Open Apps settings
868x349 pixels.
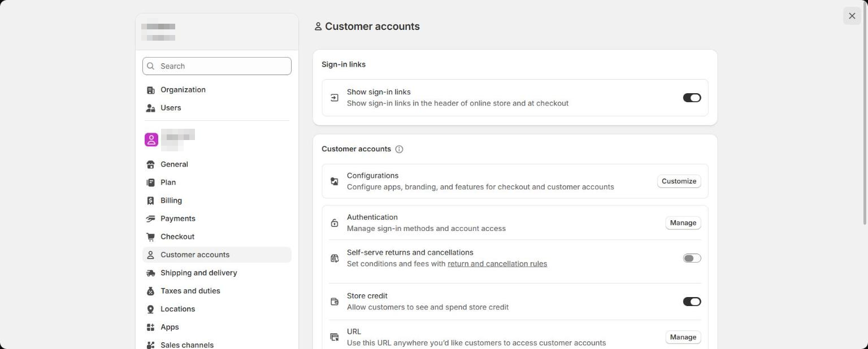tap(217, 327)
